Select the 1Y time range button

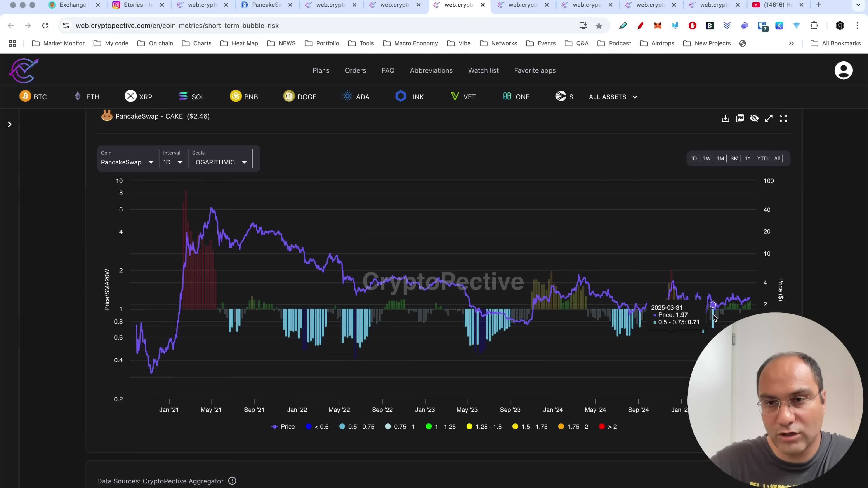(x=747, y=158)
